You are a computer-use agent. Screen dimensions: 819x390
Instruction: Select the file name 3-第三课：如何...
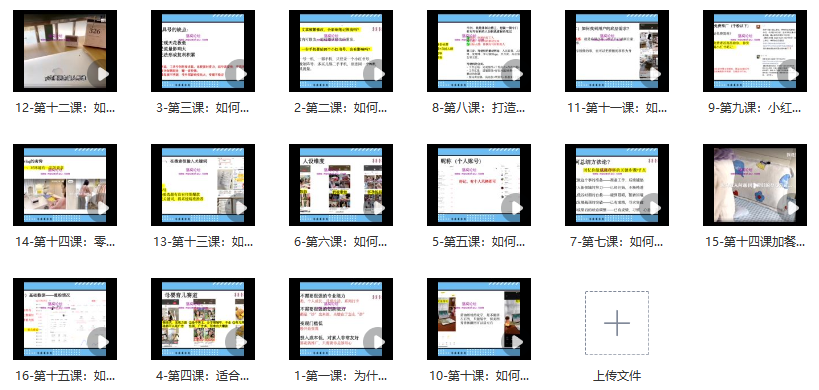click(203, 108)
